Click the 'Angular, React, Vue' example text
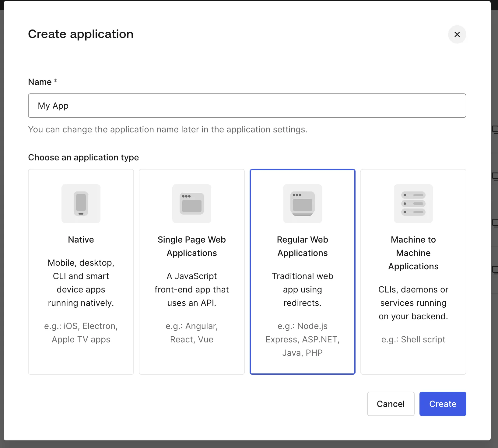This screenshot has width=498, height=448. tap(192, 333)
